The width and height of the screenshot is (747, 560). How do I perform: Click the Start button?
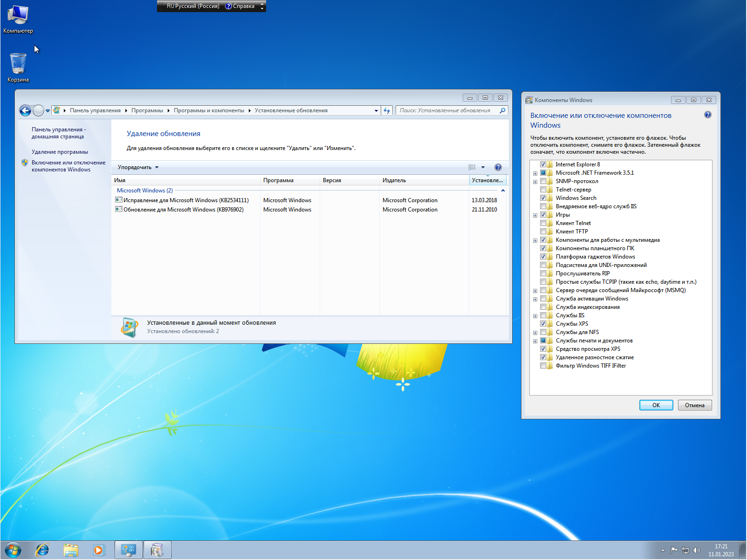click(13, 550)
